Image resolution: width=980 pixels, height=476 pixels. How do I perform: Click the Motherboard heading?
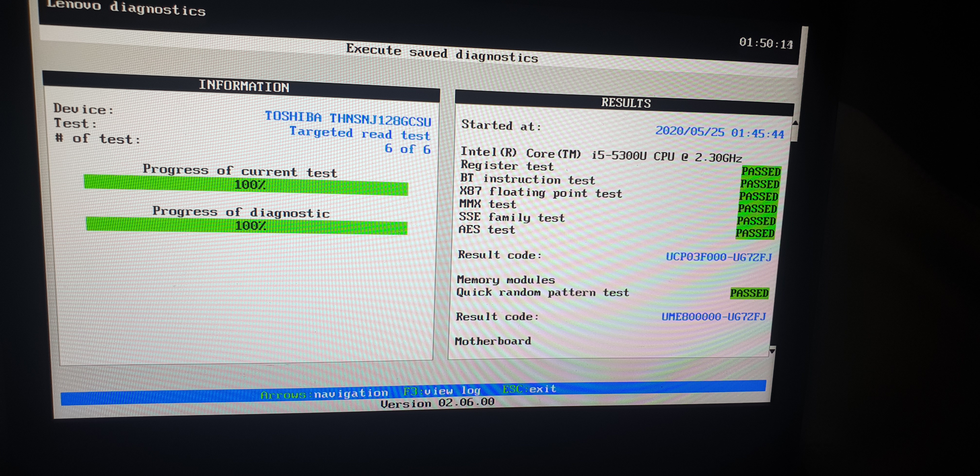coord(493,341)
